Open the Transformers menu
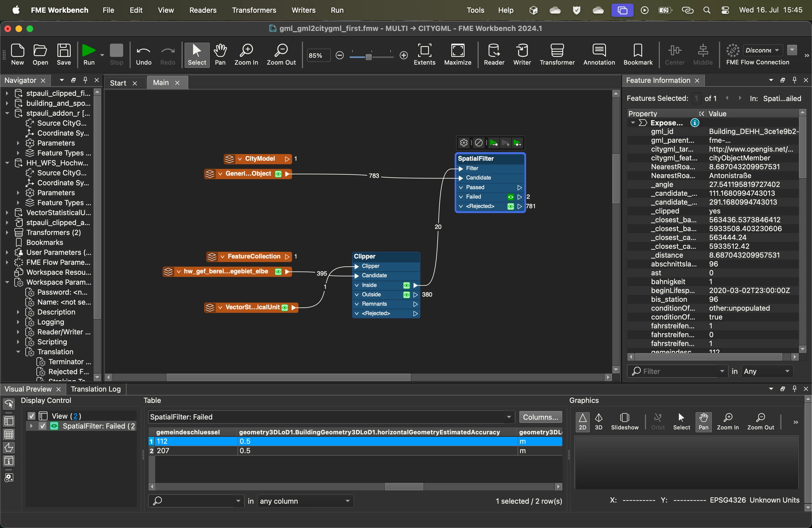 coord(254,10)
